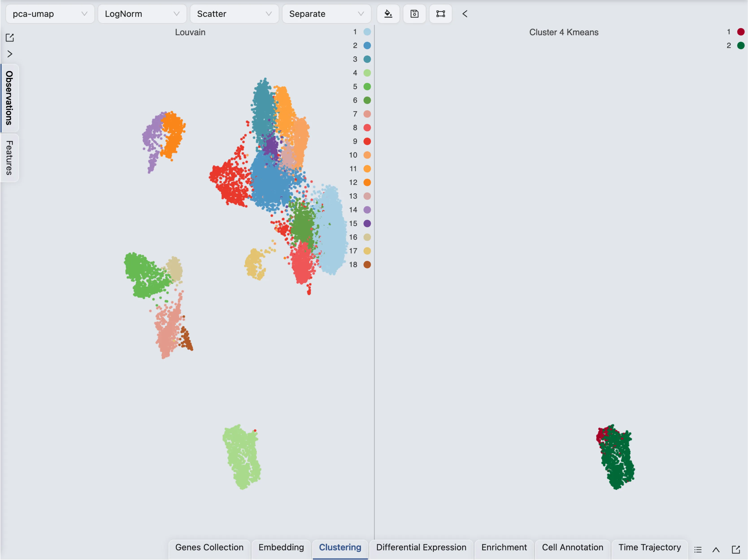Toggle Kmeans cluster 1 red swatch

[741, 32]
